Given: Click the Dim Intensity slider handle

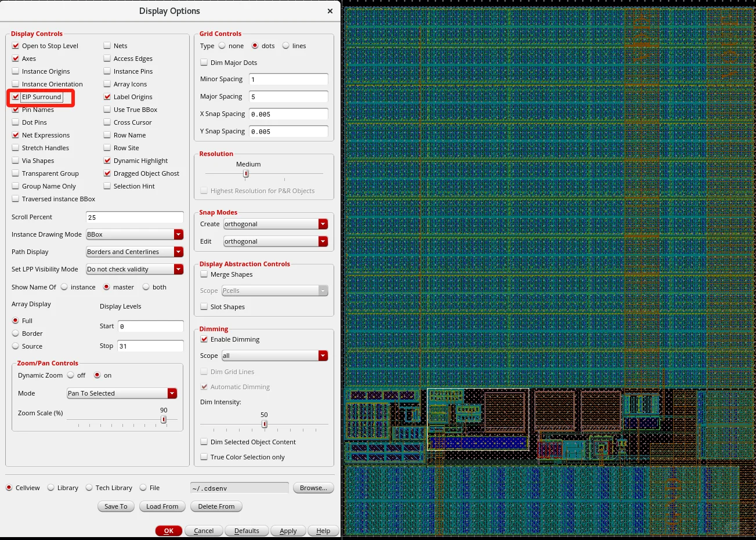Looking at the screenshot, I should tap(265, 424).
